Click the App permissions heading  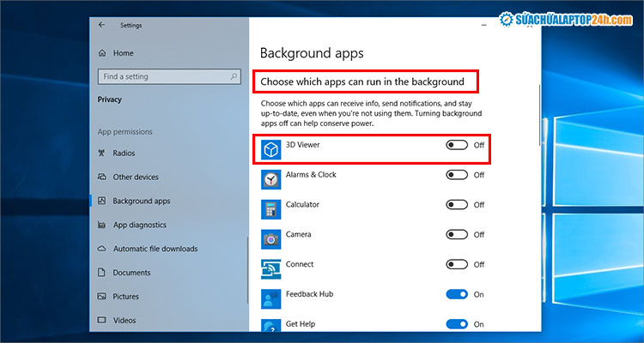coord(125,132)
